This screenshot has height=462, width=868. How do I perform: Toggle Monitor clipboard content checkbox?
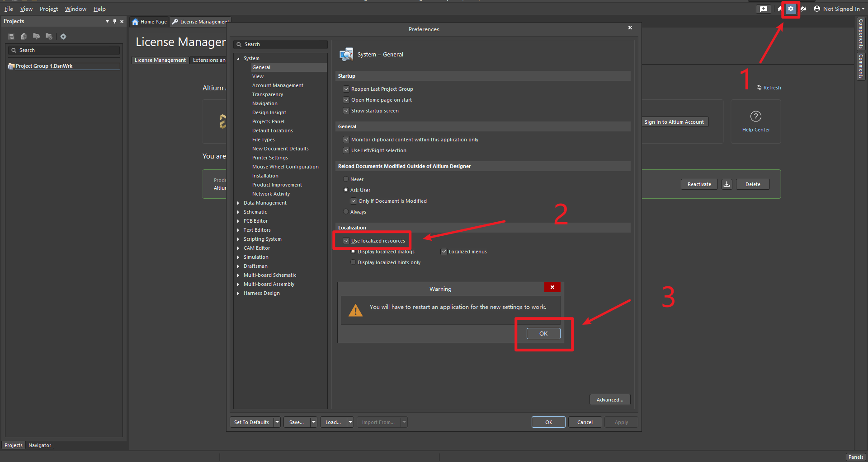click(346, 140)
